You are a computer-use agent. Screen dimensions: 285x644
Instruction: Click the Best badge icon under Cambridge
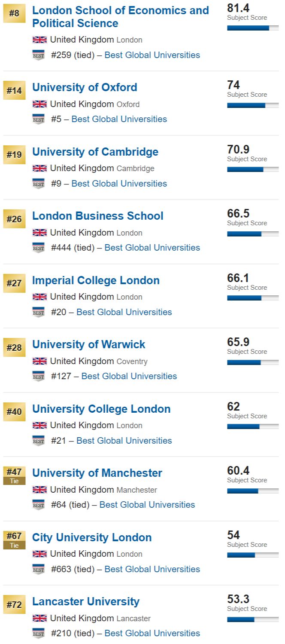(x=39, y=184)
